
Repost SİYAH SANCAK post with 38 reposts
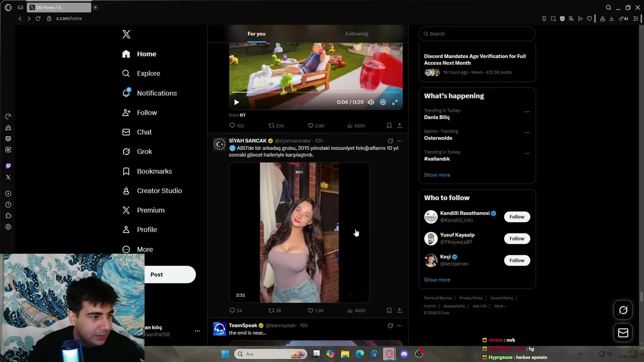[275, 311]
